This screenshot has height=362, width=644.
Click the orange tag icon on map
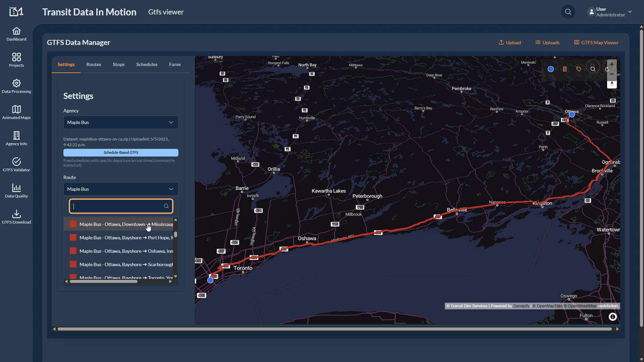(579, 69)
